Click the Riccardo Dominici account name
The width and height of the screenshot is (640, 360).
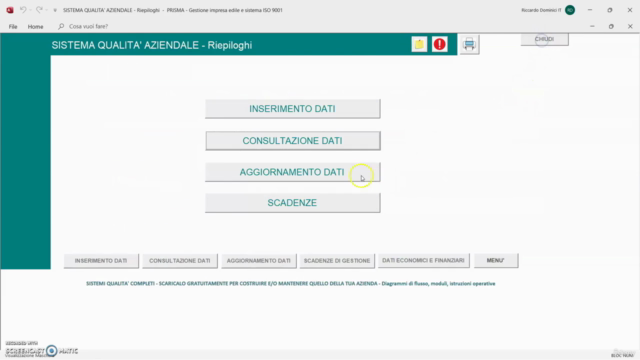coord(541,10)
